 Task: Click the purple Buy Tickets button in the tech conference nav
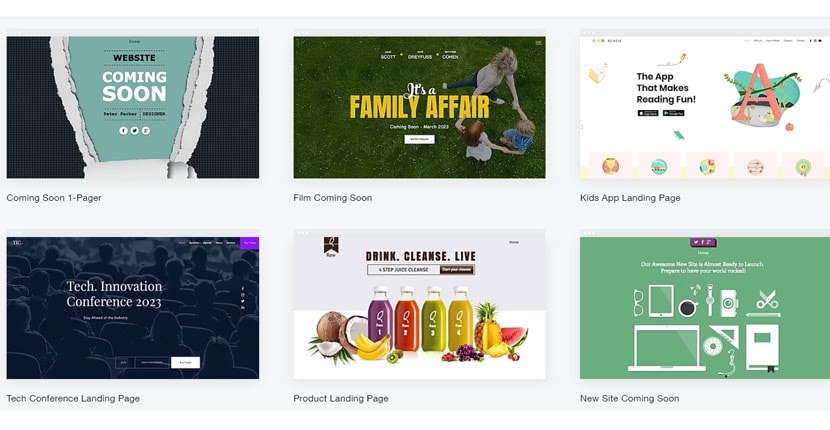tap(249, 243)
